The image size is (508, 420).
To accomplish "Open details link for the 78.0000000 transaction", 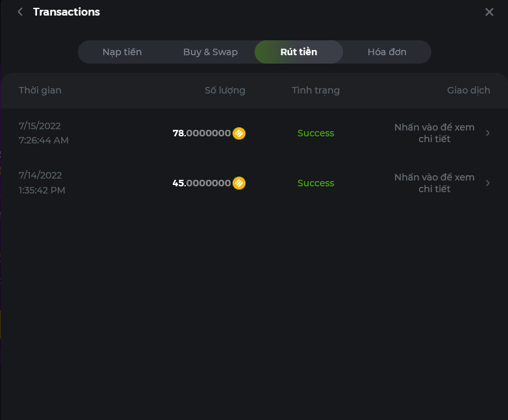I will pyautogui.click(x=434, y=133).
